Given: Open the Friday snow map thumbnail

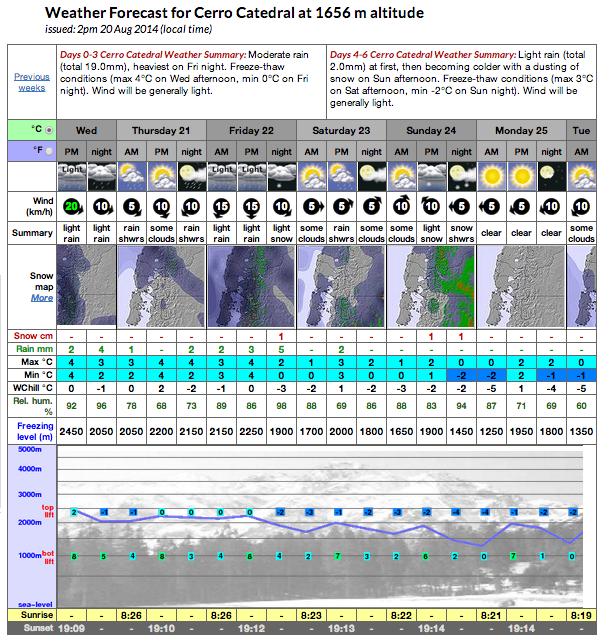Looking at the screenshot, I should (252, 286).
